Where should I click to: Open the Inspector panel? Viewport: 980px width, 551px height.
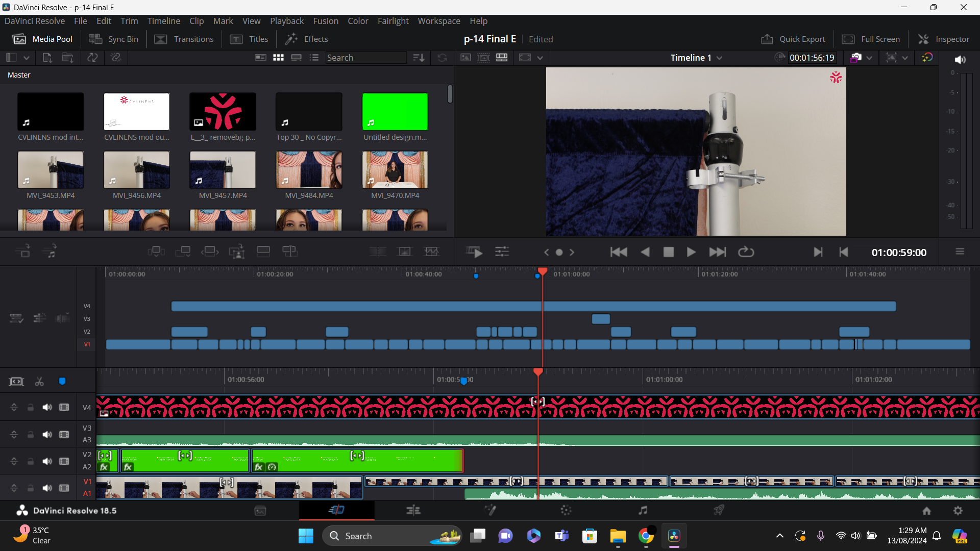pos(943,39)
